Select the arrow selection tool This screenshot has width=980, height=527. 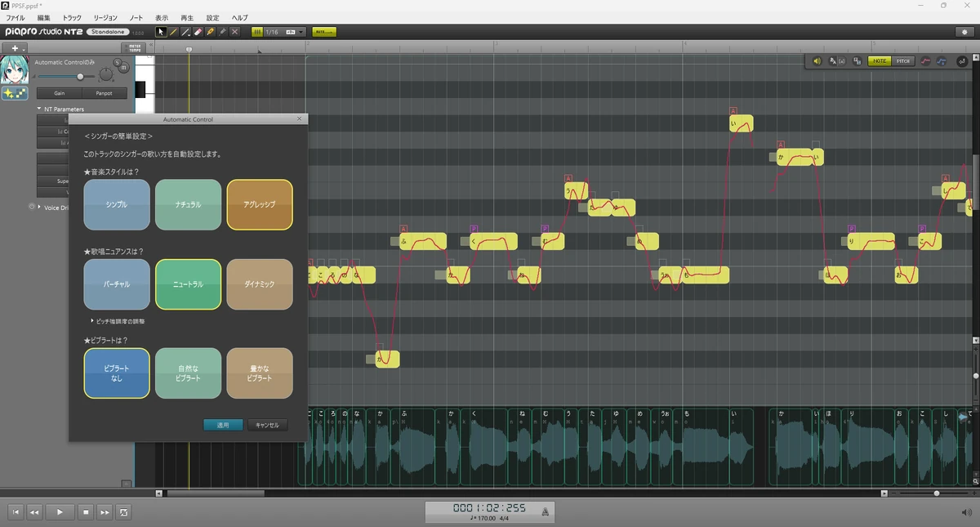coord(162,31)
